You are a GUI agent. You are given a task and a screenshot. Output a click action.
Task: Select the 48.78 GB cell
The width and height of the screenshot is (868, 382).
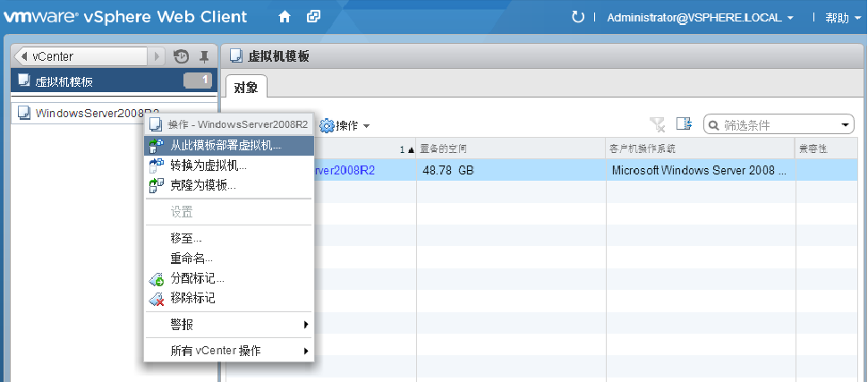point(511,171)
